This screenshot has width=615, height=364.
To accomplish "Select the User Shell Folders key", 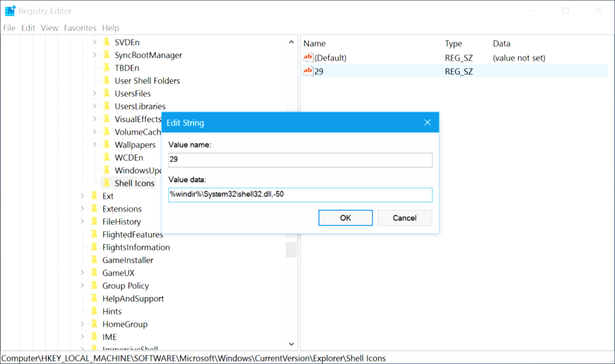I will click(147, 80).
